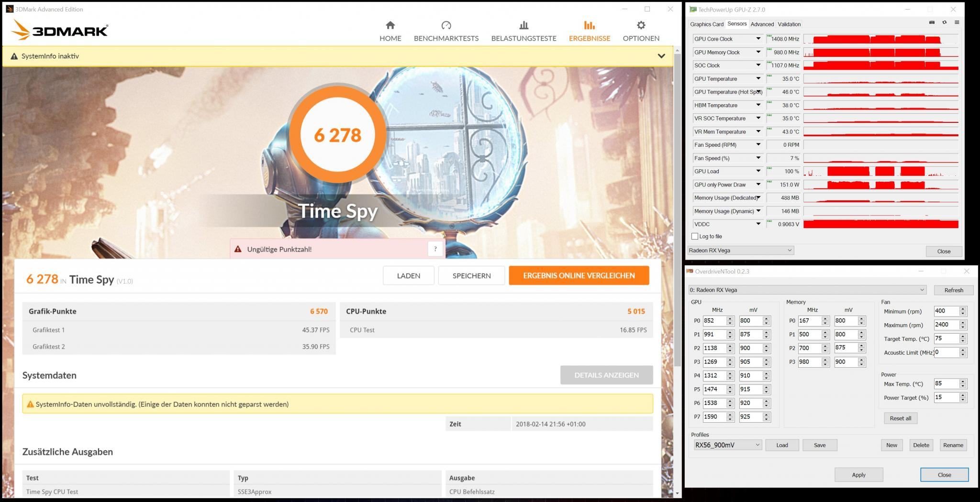This screenshot has width=980, height=502.
Task: Save the OverdriveNTool profile
Action: point(820,445)
